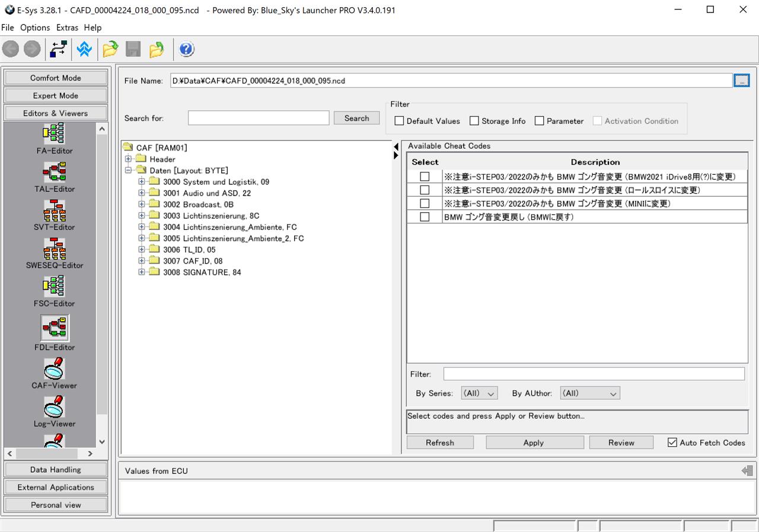Open the Help menu
The height and width of the screenshot is (532, 759).
(x=93, y=28)
